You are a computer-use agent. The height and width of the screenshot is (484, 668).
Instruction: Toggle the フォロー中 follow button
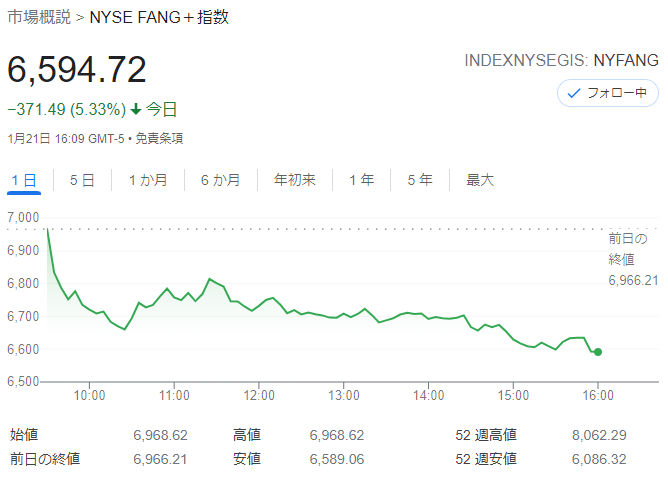tap(608, 93)
